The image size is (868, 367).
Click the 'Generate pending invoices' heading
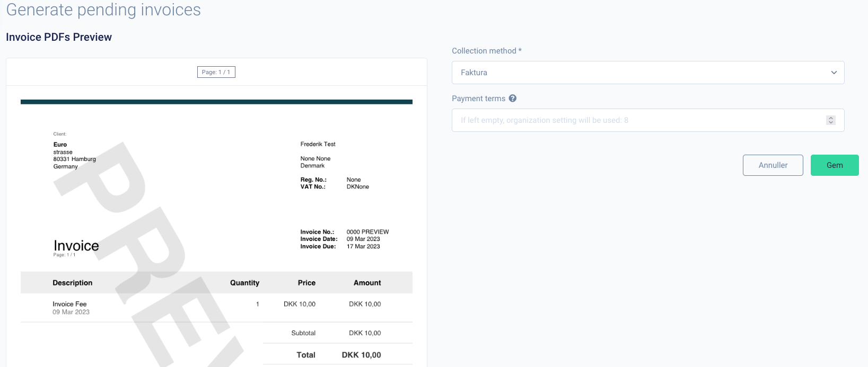103,10
